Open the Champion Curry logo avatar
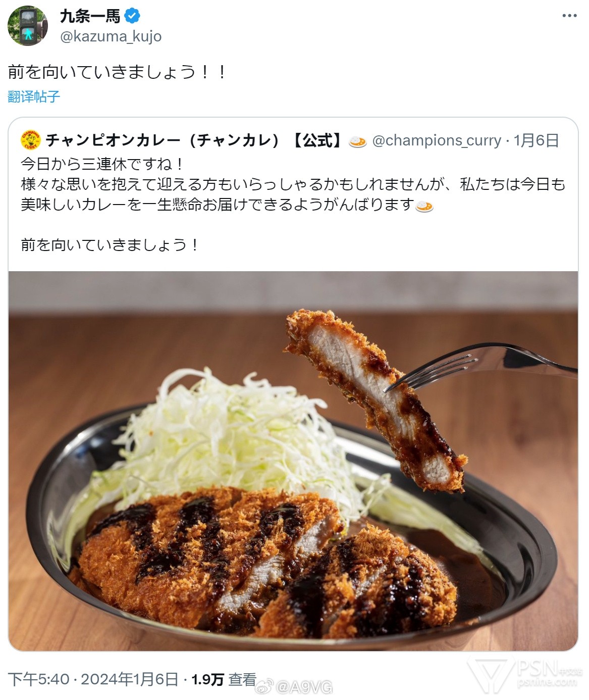The image size is (589, 700). (x=30, y=140)
